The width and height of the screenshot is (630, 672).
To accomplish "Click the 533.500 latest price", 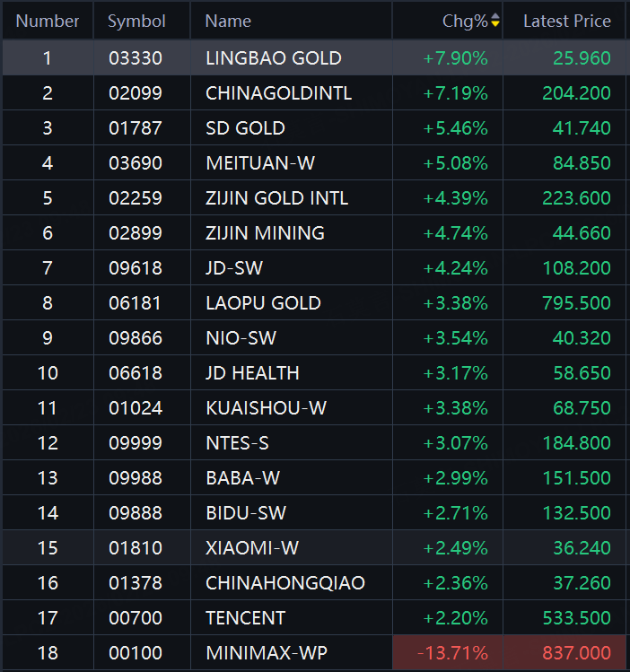I will tap(576, 618).
